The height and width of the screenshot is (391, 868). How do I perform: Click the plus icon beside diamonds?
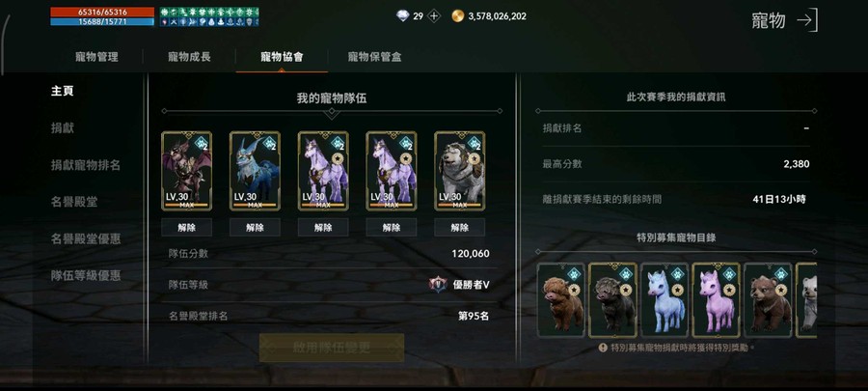(434, 16)
